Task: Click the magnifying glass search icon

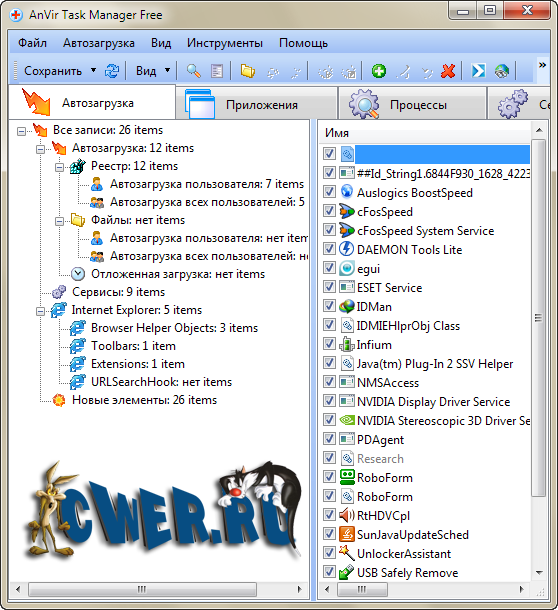Action: pyautogui.click(x=193, y=71)
